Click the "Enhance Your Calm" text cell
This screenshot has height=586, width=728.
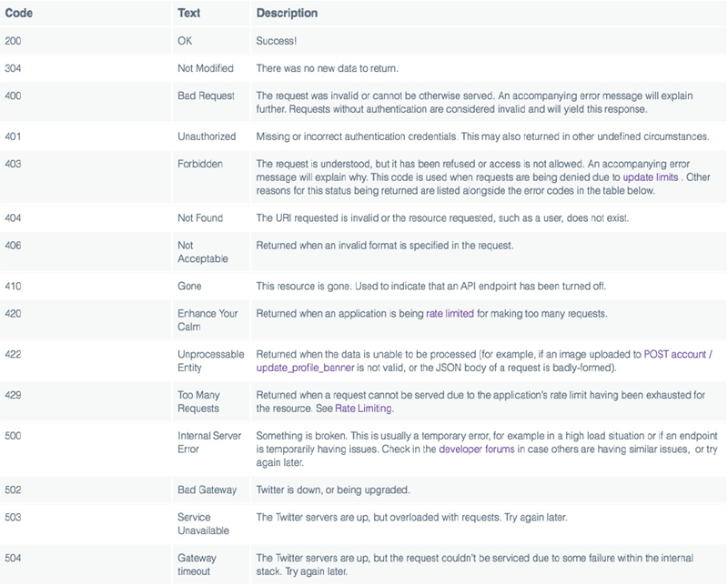pos(207,320)
